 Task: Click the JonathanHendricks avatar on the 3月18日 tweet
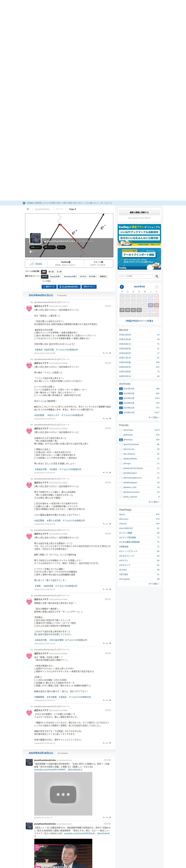(29, 763)
